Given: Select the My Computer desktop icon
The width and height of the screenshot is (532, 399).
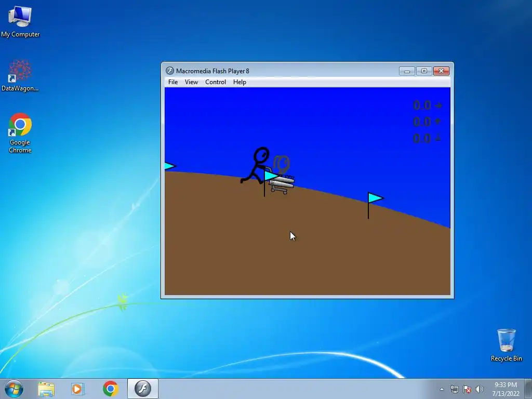Looking at the screenshot, I should [20, 21].
